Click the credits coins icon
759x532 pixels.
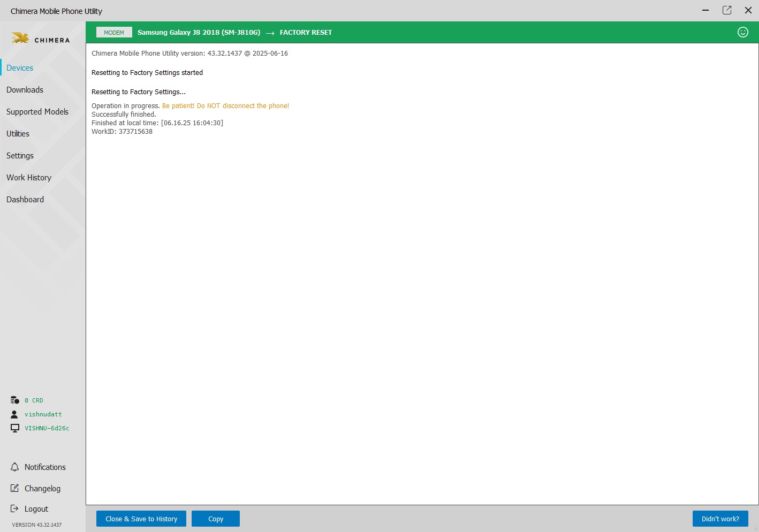[15, 400]
